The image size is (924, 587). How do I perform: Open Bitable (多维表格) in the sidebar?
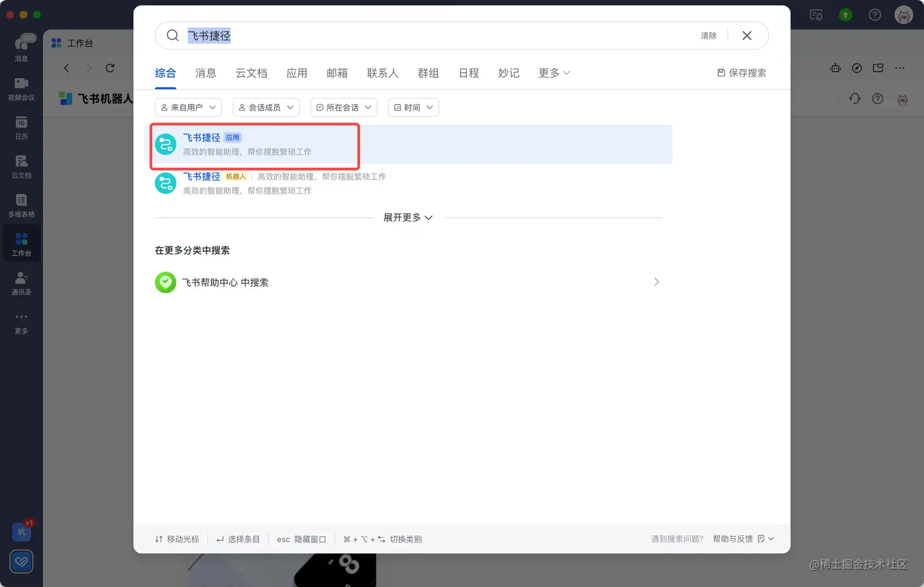[21, 205]
